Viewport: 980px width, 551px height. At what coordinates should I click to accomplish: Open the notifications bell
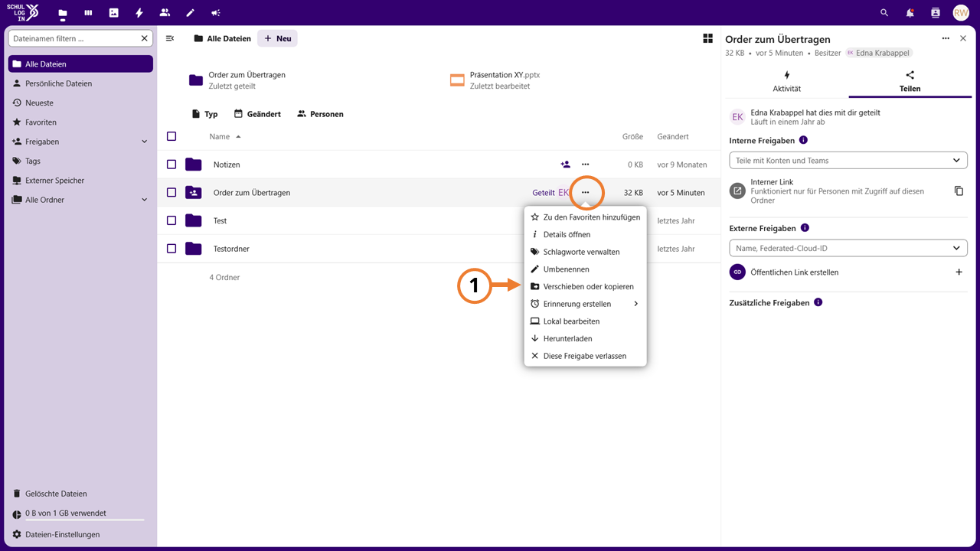click(910, 13)
